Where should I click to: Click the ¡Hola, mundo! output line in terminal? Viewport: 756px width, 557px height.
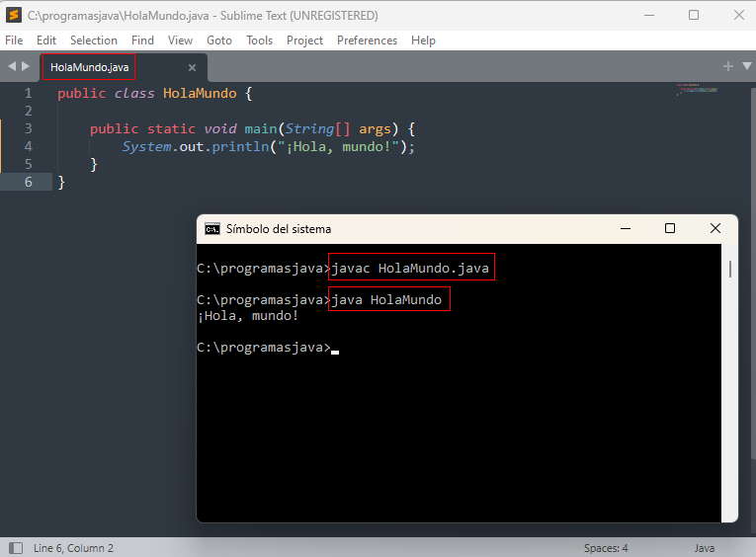[x=248, y=316]
